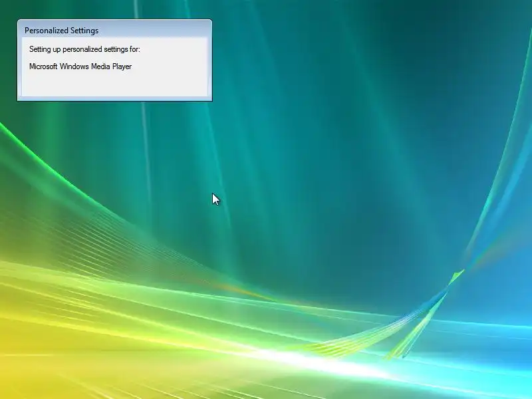Select the 'Setting up personalized settings for:' text
The image size is (532, 399).
84,49
